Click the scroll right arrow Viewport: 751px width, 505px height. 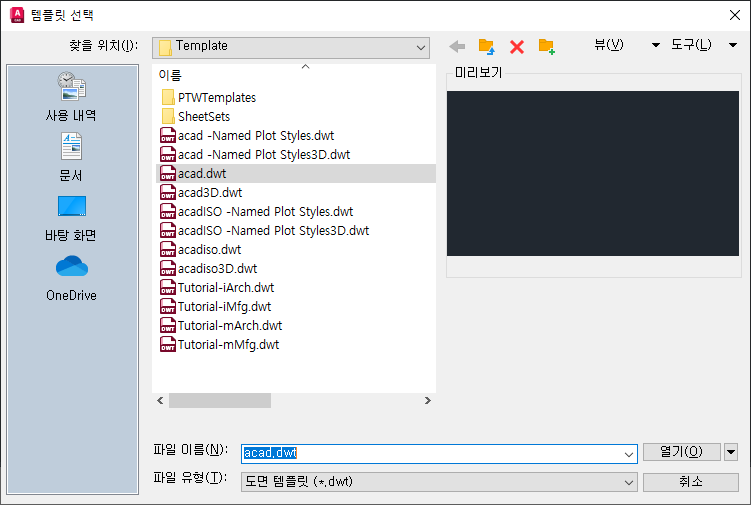(x=428, y=401)
